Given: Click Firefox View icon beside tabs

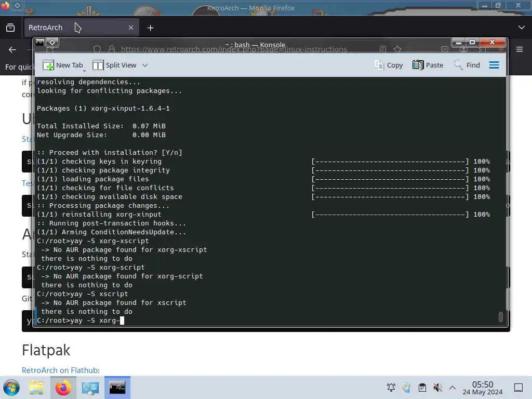Looking at the screenshot, I should (x=10, y=28).
